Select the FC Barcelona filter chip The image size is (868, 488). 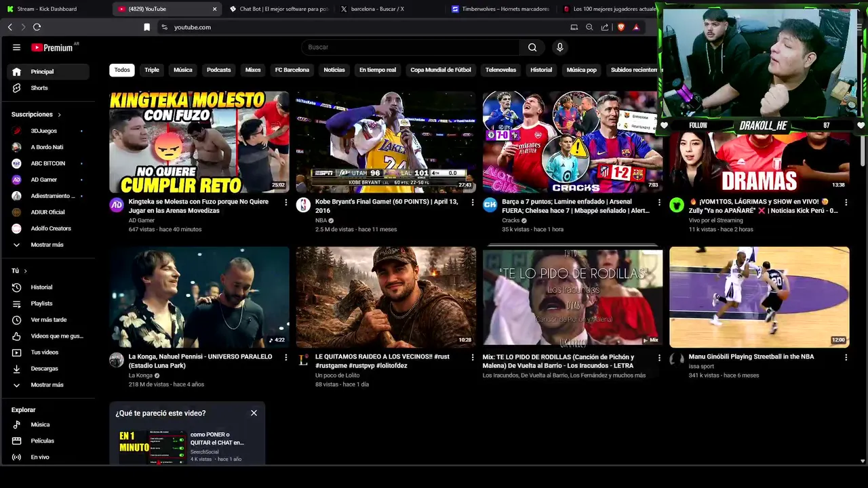point(292,70)
